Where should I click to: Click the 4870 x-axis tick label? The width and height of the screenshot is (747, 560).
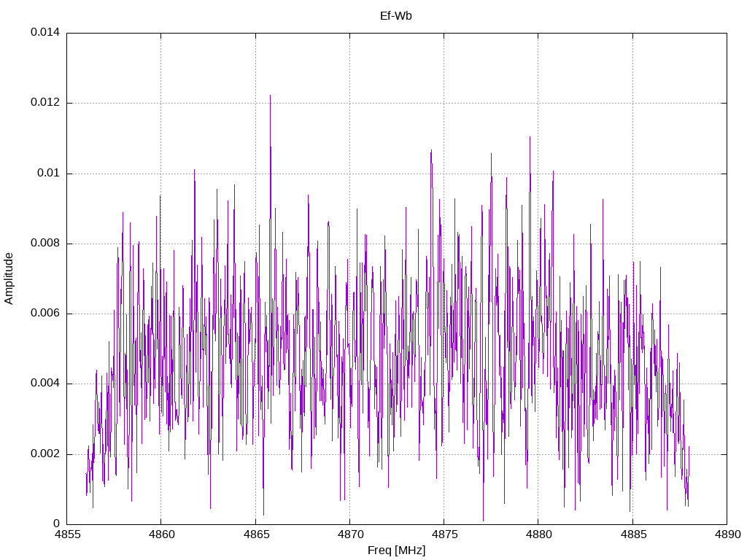350,534
